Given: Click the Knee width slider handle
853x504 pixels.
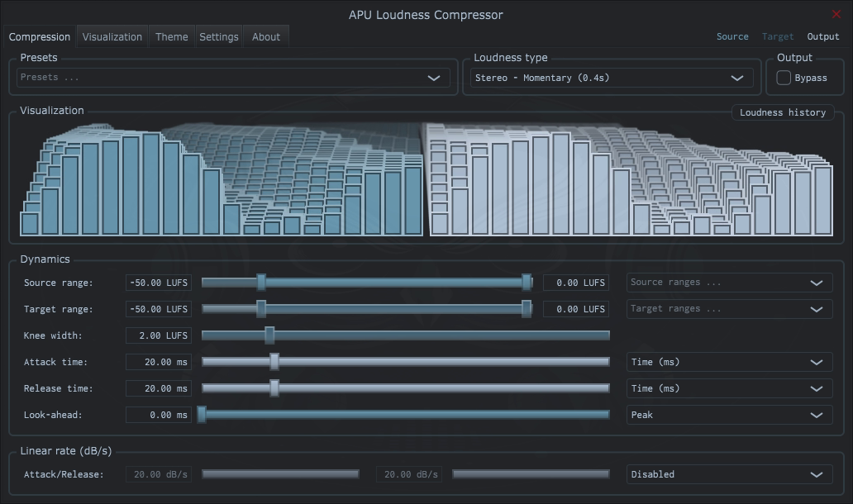Looking at the screenshot, I should pyautogui.click(x=269, y=335).
